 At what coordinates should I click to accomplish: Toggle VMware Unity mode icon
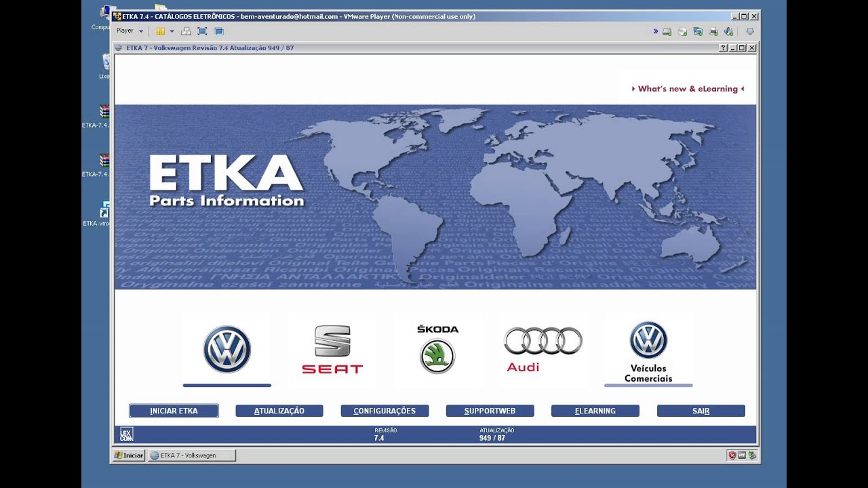219,31
